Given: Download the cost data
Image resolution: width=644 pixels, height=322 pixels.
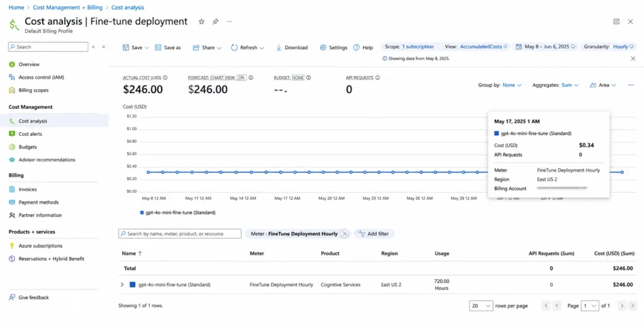Looking at the screenshot, I should click(x=292, y=48).
